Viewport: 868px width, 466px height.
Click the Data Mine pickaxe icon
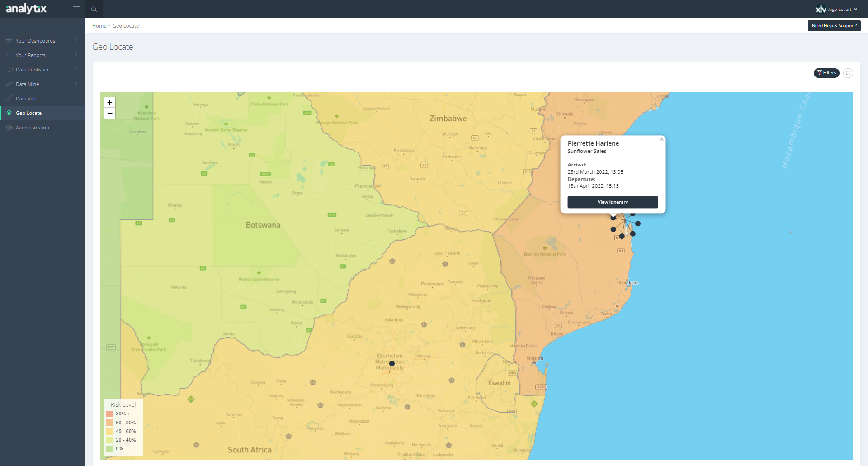pyautogui.click(x=9, y=84)
